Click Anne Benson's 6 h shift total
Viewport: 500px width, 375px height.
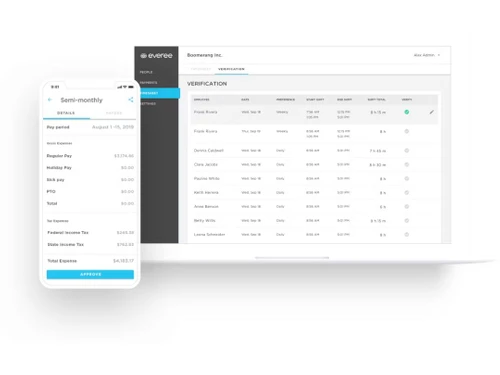pyautogui.click(x=383, y=207)
